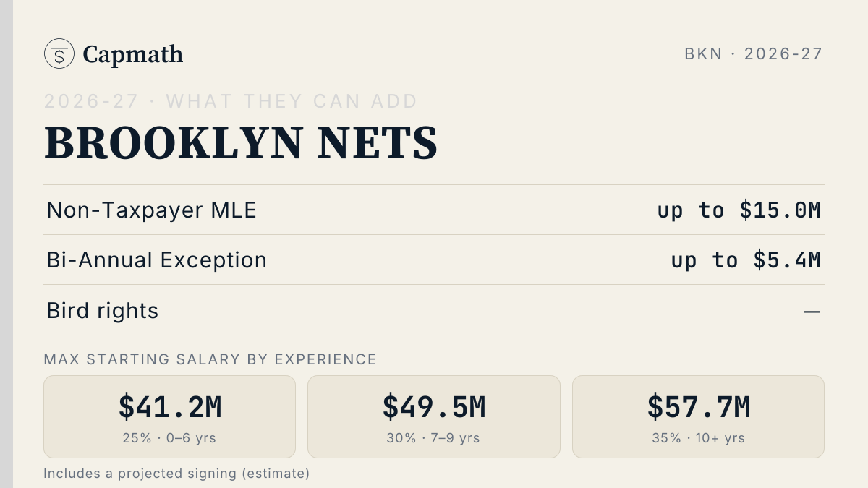
Task: Open the $57.7M salary card
Action: [698, 416]
